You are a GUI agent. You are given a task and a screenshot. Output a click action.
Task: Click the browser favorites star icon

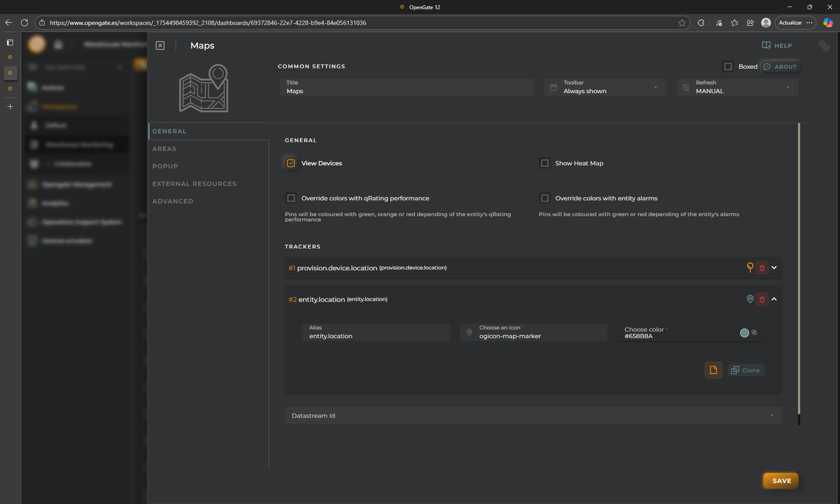pyautogui.click(x=682, y=23)
